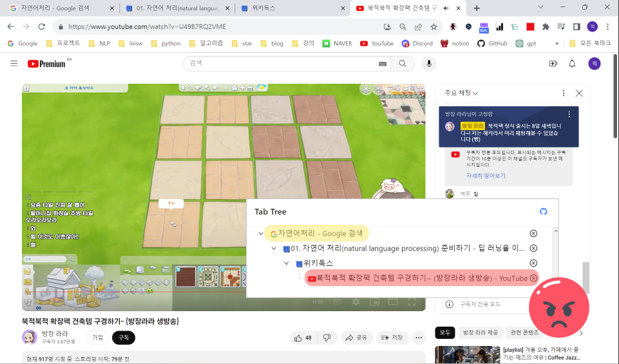Collapse the 01. 자연어 처리 tree node
This screenshot has width=619, height=364.
point(274,248)
